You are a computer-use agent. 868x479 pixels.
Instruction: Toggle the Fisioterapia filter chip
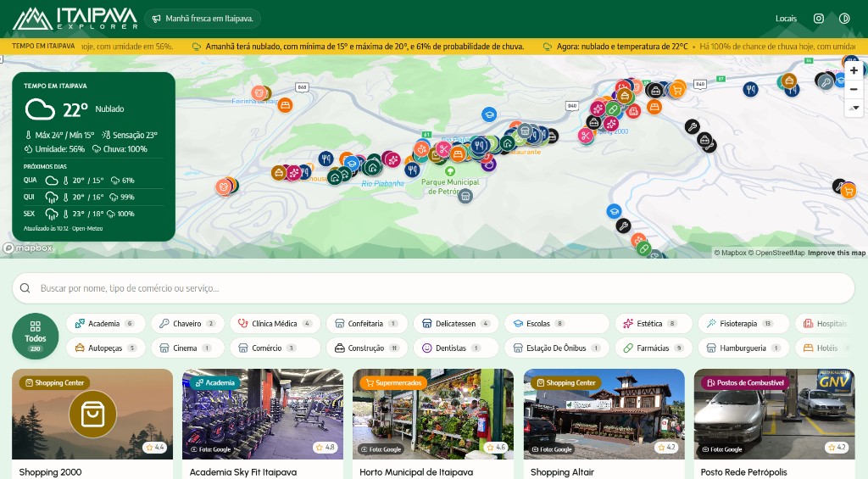[743, 323]
